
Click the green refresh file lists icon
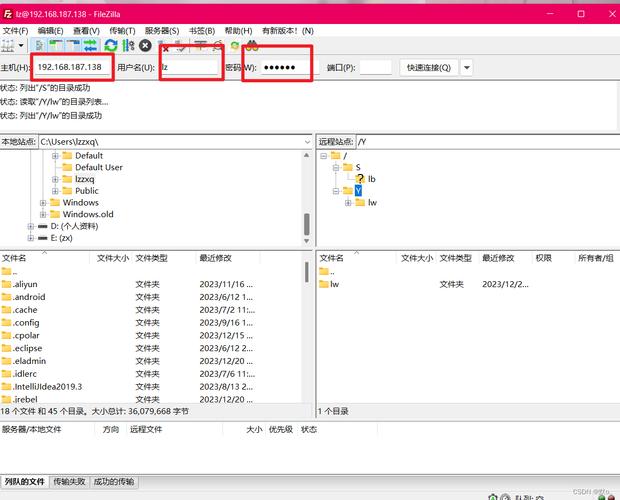coord(111,45)
